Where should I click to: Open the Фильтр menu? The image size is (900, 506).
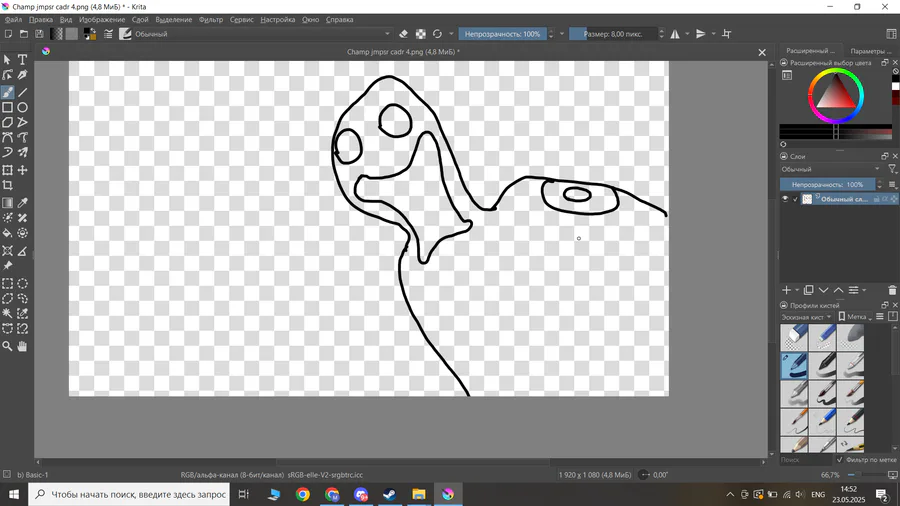click(211, 20)
